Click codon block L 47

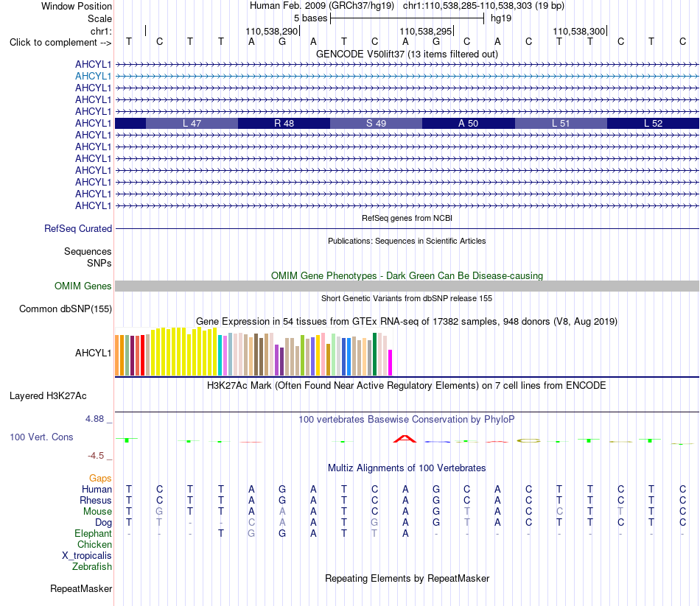click(x=192, y=123)
